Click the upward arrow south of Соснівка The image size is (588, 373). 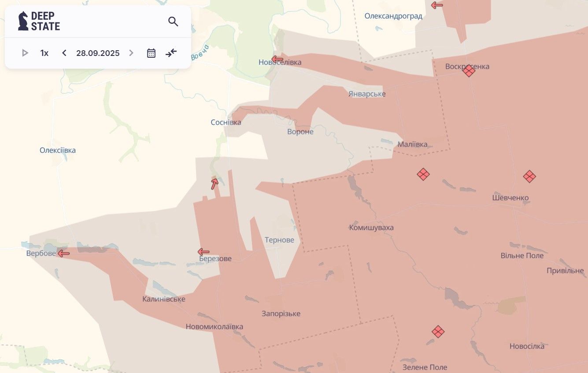214,183
